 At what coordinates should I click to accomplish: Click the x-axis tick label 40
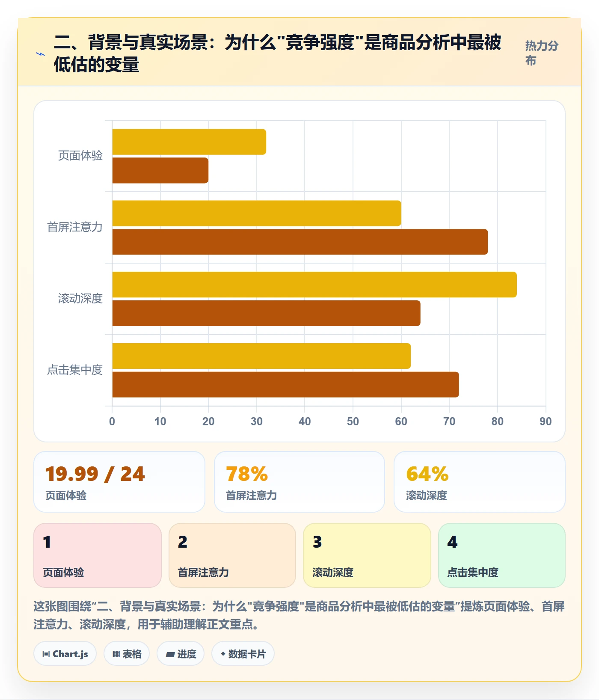pos(305,421)
